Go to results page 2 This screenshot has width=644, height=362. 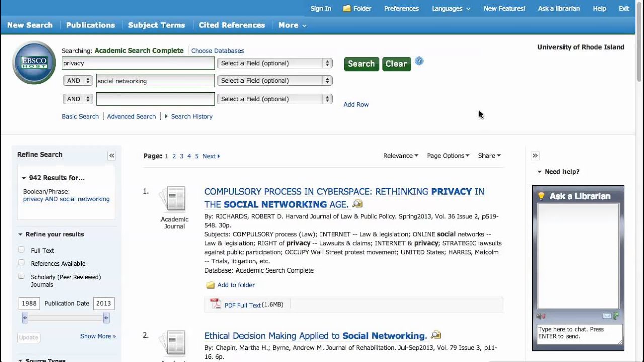point(174,156)
